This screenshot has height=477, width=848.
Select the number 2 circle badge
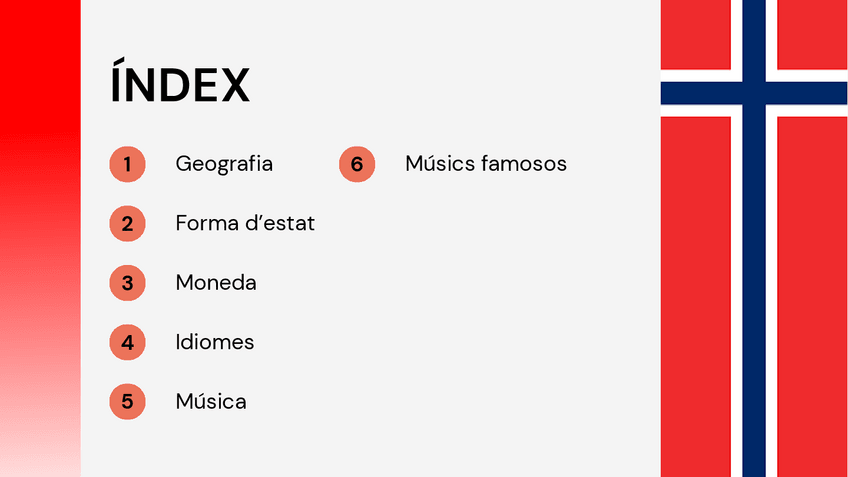tap(127, 223)
